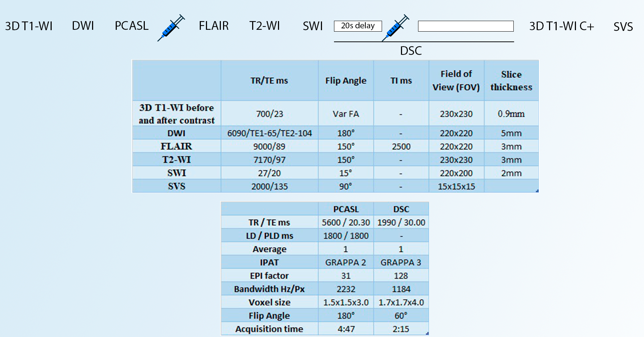Select the Bandwidth Hz/Px row label
Image resolution: width=644 pixels, height=337 pixels.
pos(269,289)
